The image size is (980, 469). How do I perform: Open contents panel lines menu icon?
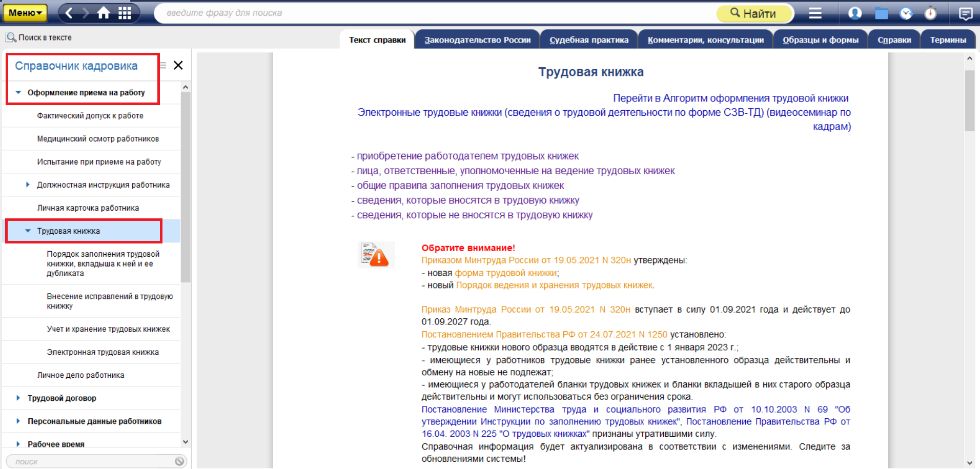163,65
